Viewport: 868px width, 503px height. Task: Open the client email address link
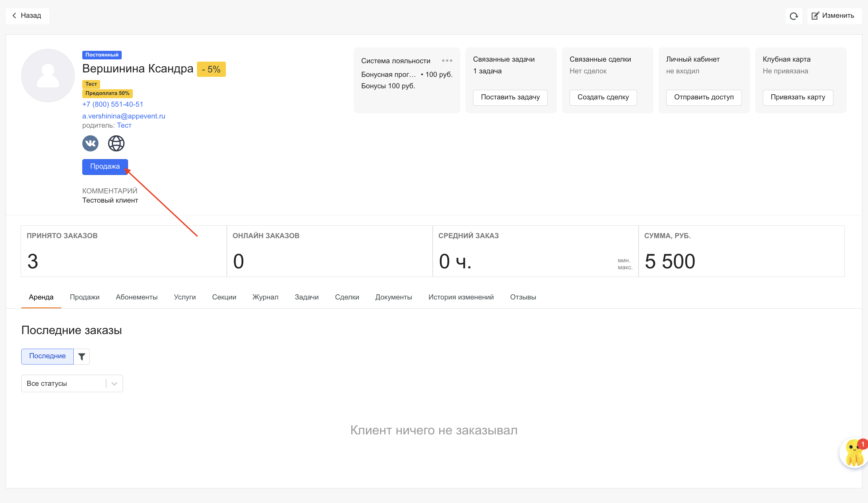[x=124, y=116]
